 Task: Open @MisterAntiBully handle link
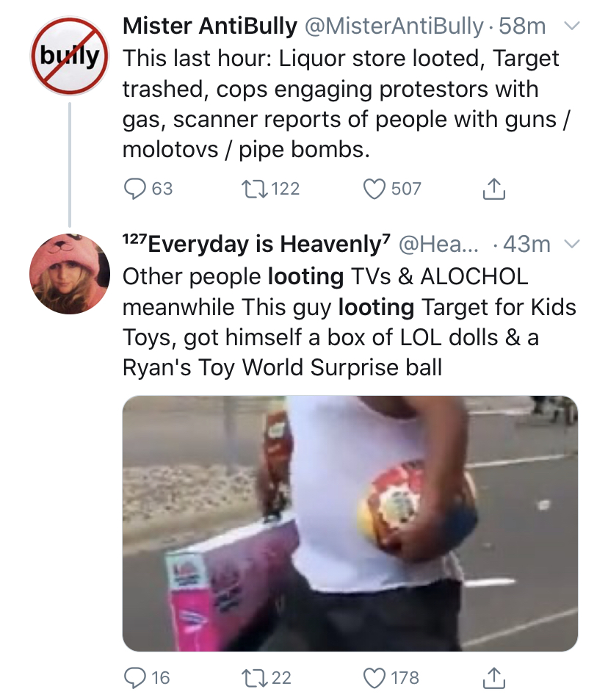pos(394,26)
